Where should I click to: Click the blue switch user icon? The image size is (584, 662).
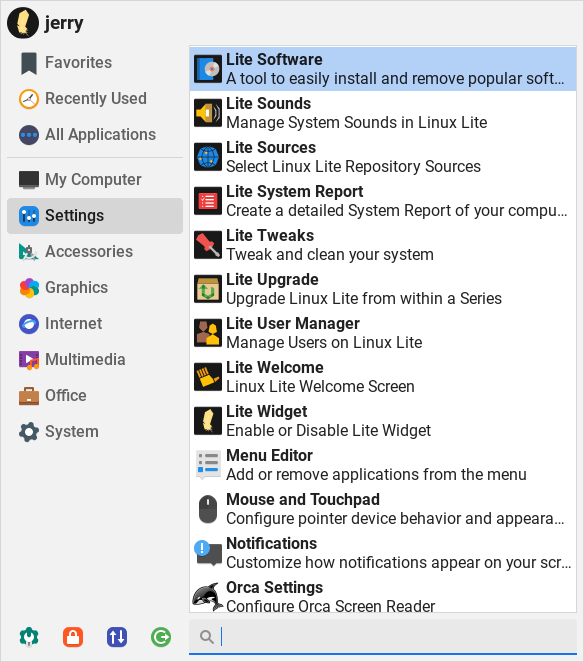117,637
